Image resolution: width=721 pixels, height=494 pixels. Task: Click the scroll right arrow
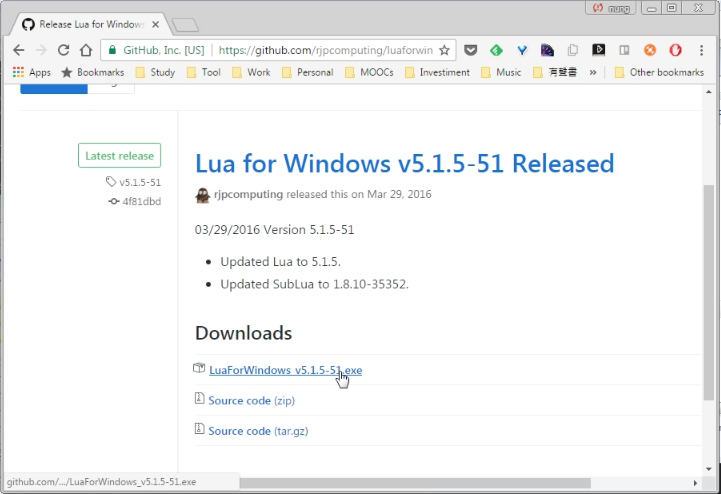[x=695, y=483]
